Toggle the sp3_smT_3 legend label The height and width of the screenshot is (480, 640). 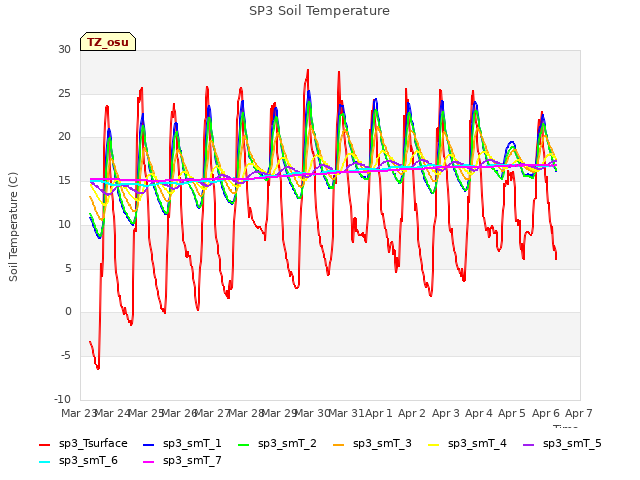pyautogui.click(x=382, y=443)
